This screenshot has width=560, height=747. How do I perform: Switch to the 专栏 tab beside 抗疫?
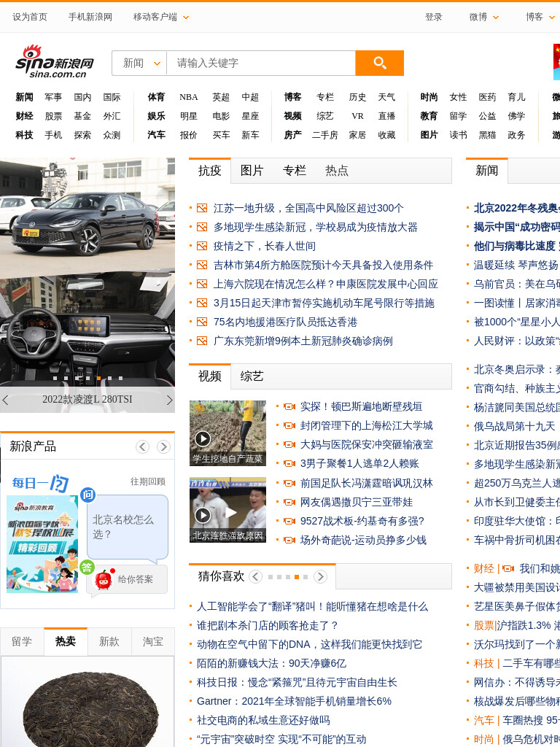click(x=295, y=171)
